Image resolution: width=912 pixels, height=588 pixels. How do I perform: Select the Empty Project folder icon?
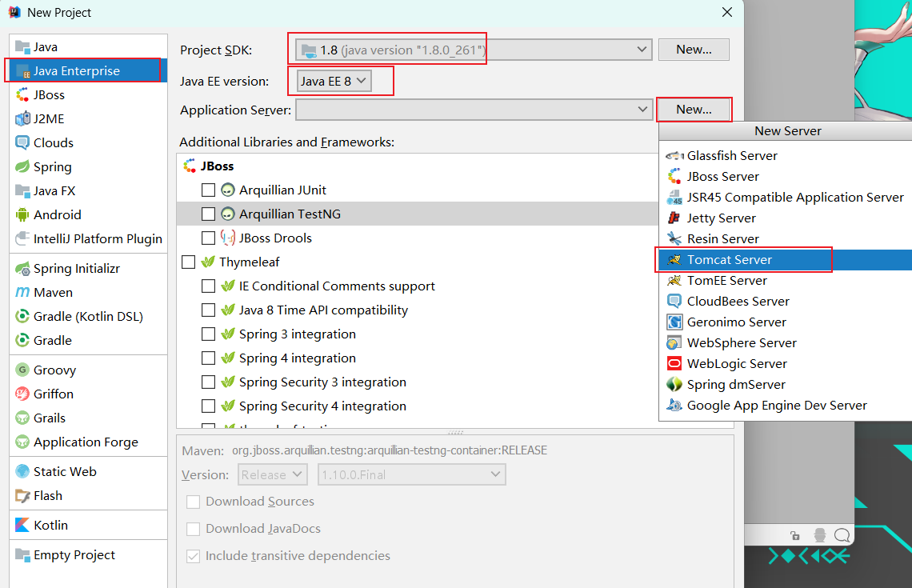pos(22,555)
